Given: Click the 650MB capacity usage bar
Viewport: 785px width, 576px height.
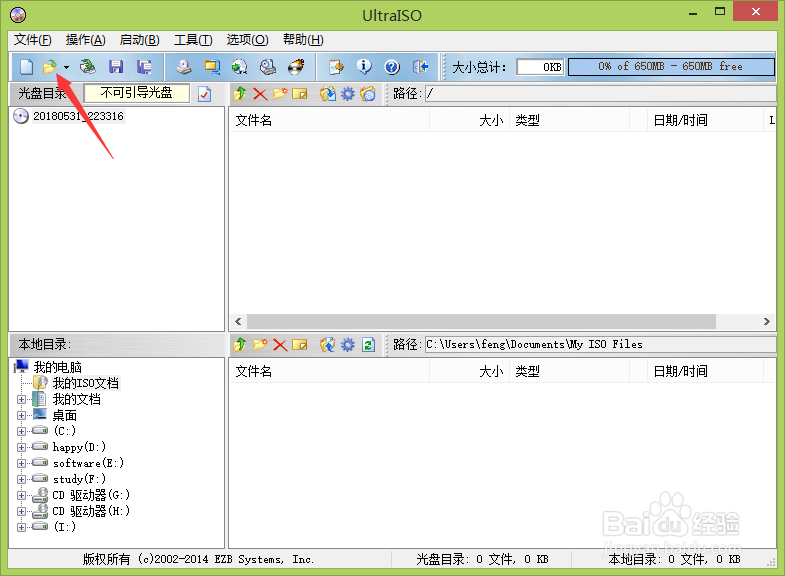Looking at the screenshot, I should pos(671,67).
